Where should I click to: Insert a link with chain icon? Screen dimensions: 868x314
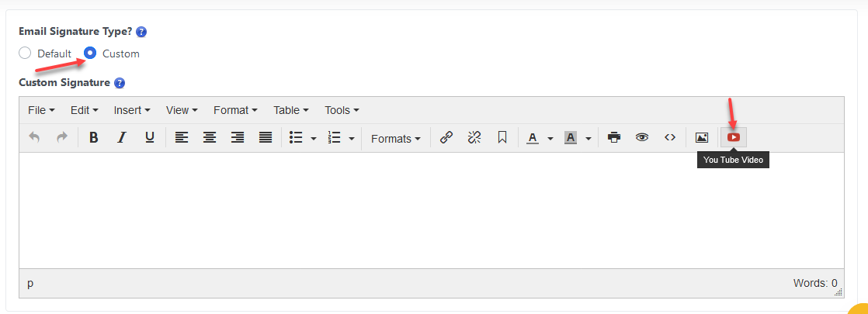[x=446, y=138]
